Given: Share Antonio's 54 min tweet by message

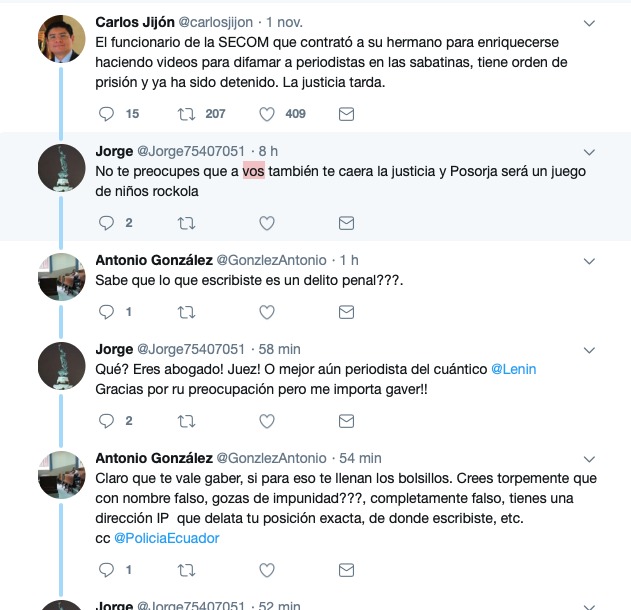Looking at the screenshot, I should point(346,570).
